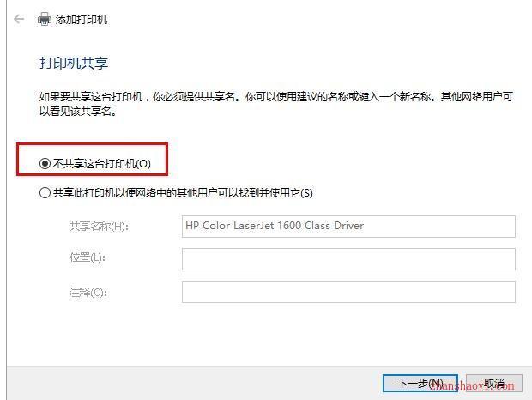This screenshot has height=400, width=532.
Task: Click the 位置(L) label
Action: tap(88, 258)
